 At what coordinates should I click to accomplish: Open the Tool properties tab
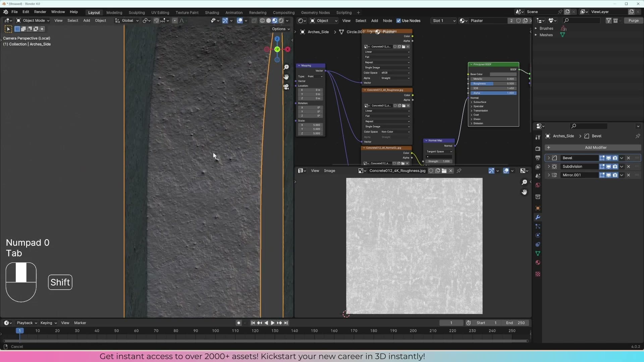[538, 137]
